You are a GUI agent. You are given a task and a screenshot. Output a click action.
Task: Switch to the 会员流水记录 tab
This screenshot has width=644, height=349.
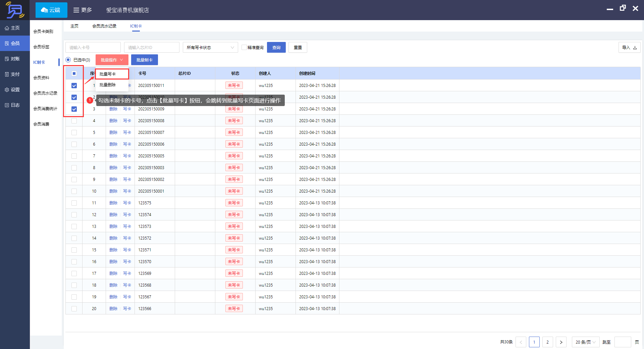(104, 26)
